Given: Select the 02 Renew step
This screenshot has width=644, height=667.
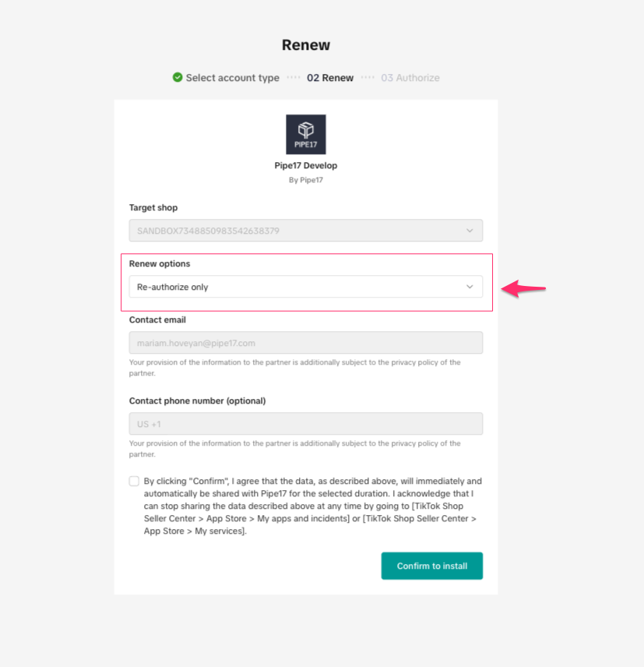Looking at the screenshot, I should coord(330,78).
